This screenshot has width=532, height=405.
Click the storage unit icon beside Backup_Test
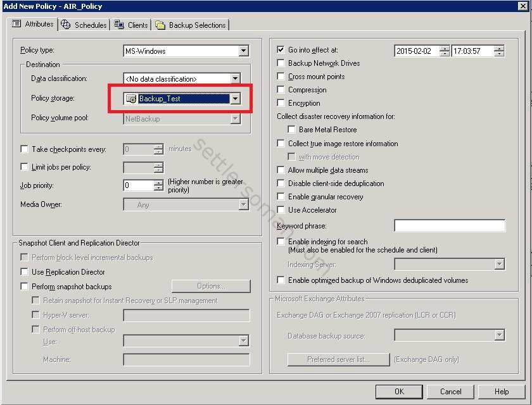tap(131, 99)
